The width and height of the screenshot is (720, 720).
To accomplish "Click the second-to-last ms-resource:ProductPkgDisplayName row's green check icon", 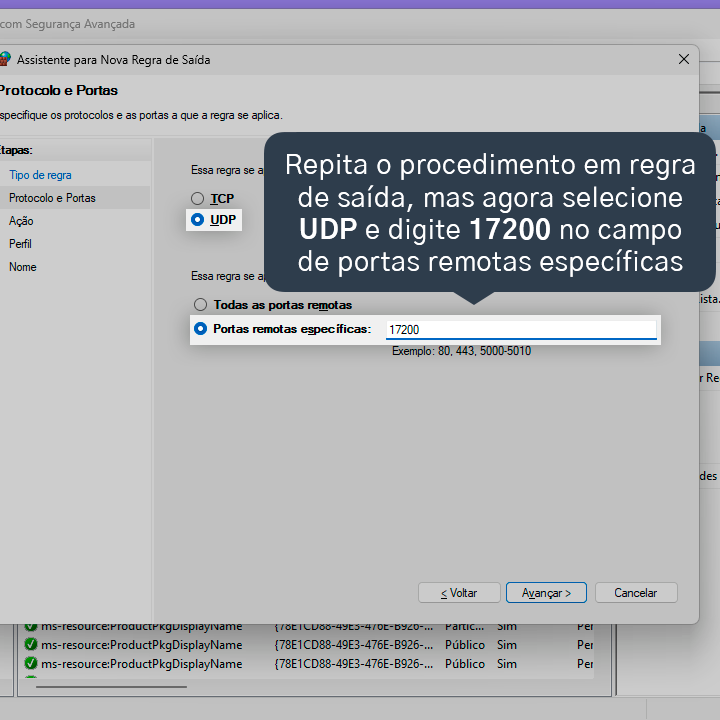I will [x=31, y=645].
